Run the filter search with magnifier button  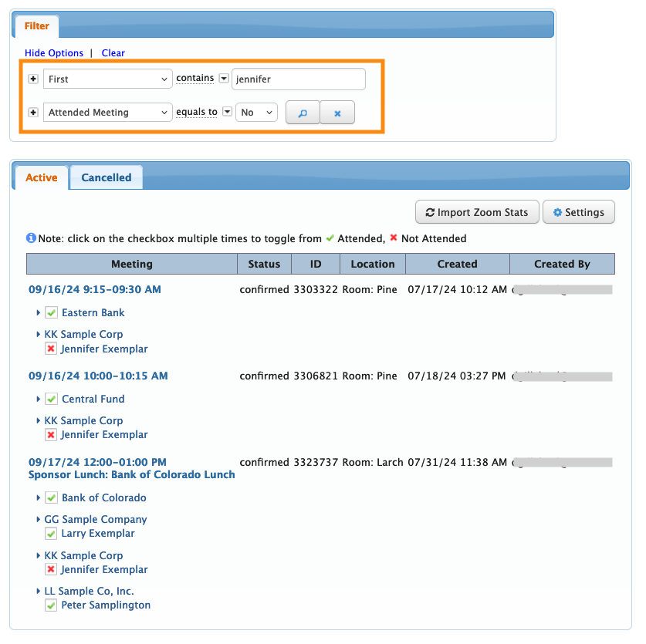303,113
